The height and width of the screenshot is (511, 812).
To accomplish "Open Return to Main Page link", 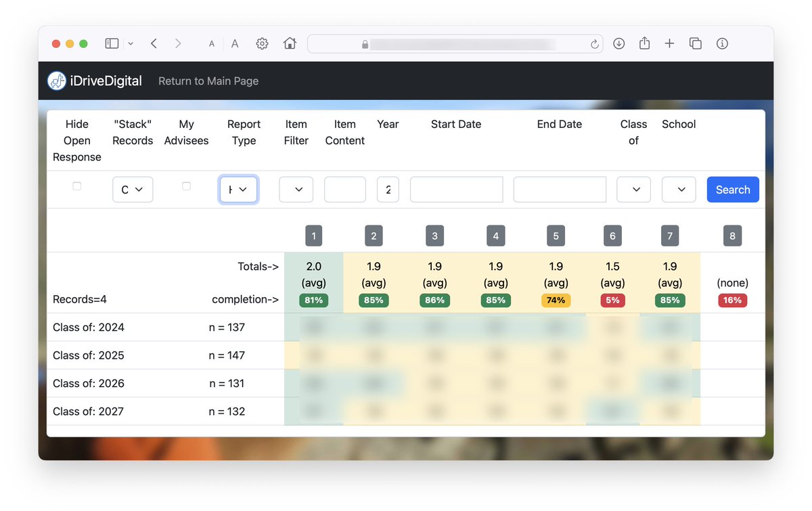I will (208, 81).
